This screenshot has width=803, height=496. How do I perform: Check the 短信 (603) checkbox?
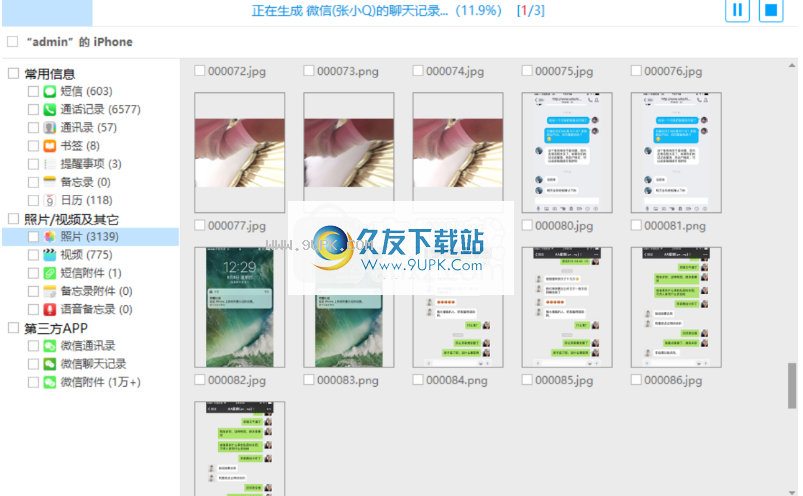pyautogui.click(x=33, y=92)
